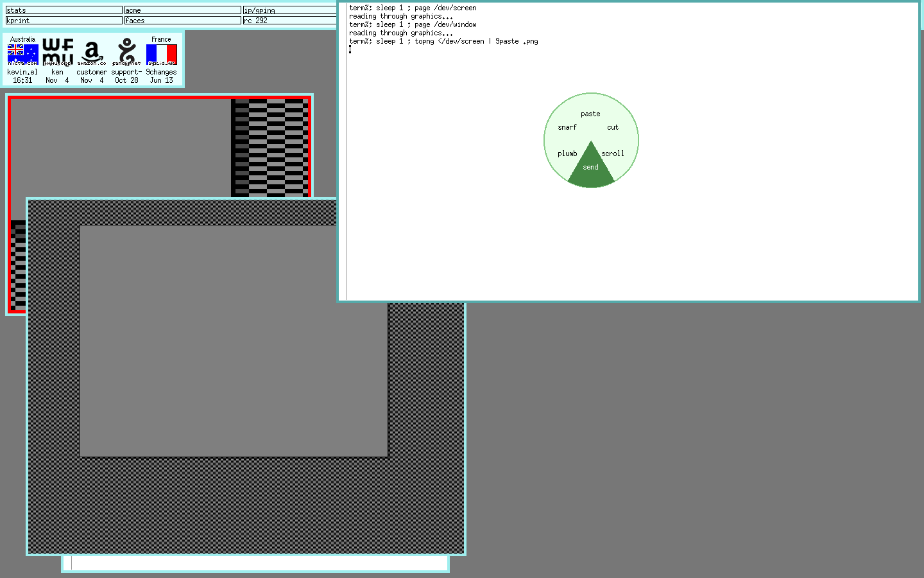Viewport: 924px width, 578px height.
Task: Open the faces window entry
Action: click(182, 21)
